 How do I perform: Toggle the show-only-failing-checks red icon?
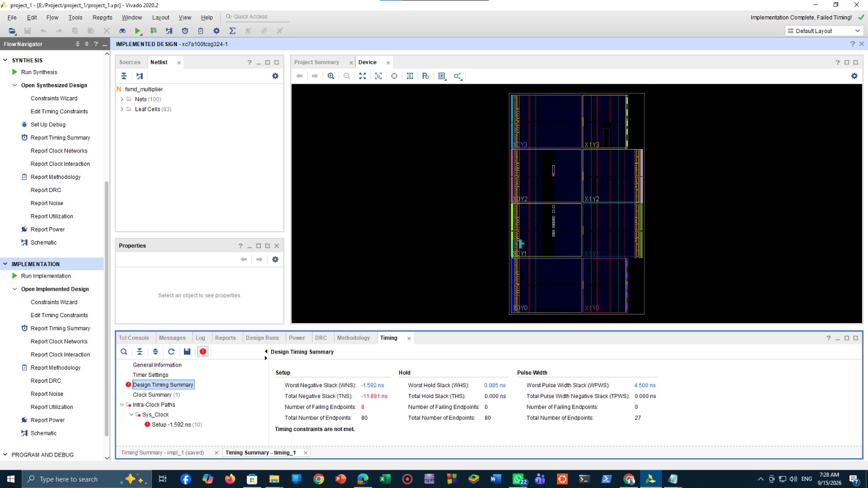(203, 351)
